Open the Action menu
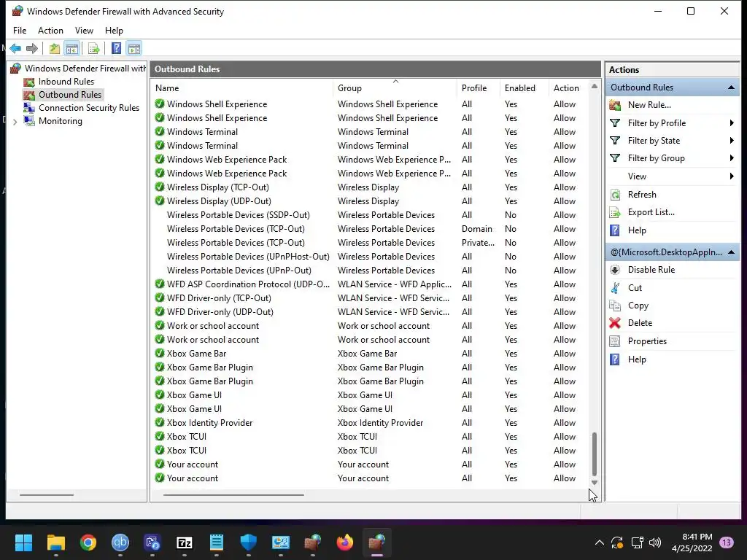This screenshot has height=560, width=747. (x=50, y=31)
